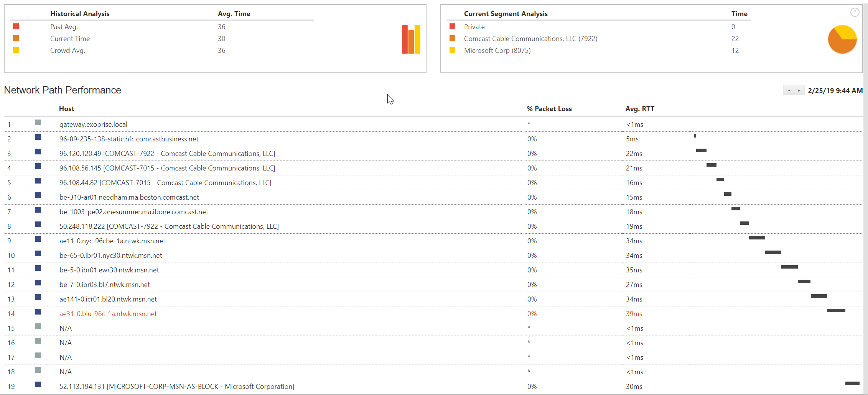The height and width of the screenshot is (395, 868).
Task: Select host be-310-ar01.needham.ma.boston.comcast.net
Action: coord(129,197)
